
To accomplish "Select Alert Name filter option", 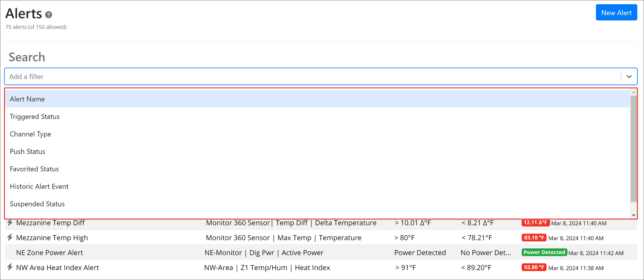I will pos(27,99).
